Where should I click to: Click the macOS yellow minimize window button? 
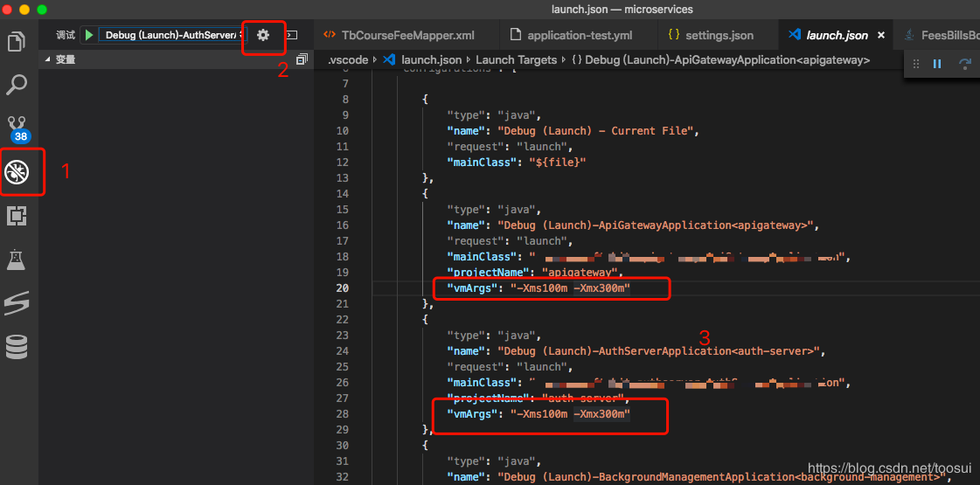click(25, 10)
